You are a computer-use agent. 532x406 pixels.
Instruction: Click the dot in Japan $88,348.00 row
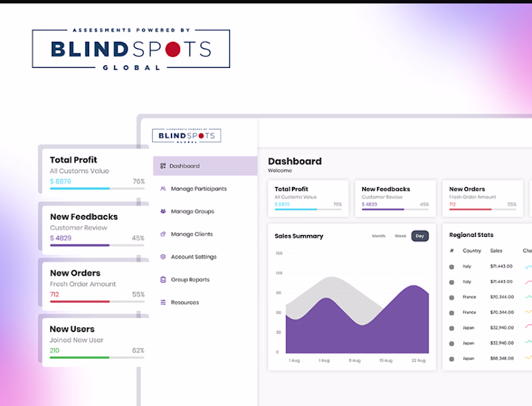click(452, 359)
